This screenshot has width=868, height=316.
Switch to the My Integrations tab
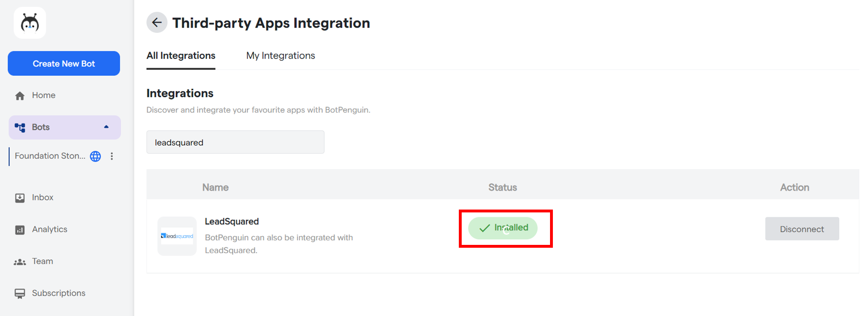coord(280,56)
